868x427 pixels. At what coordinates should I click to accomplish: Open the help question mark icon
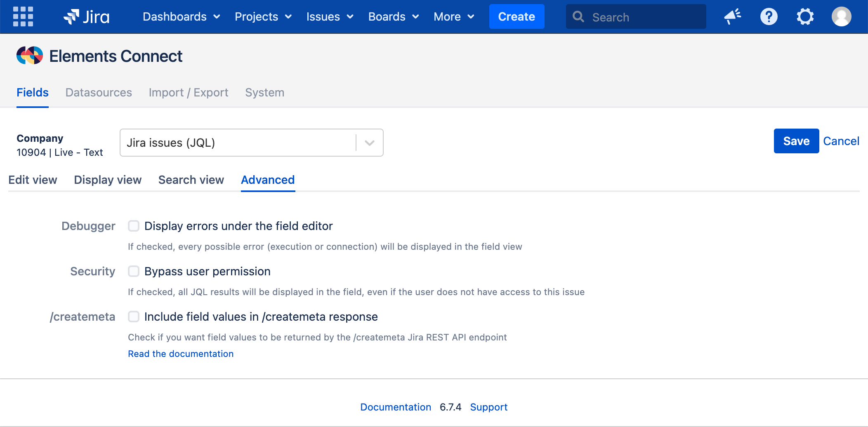pos(769,16)
